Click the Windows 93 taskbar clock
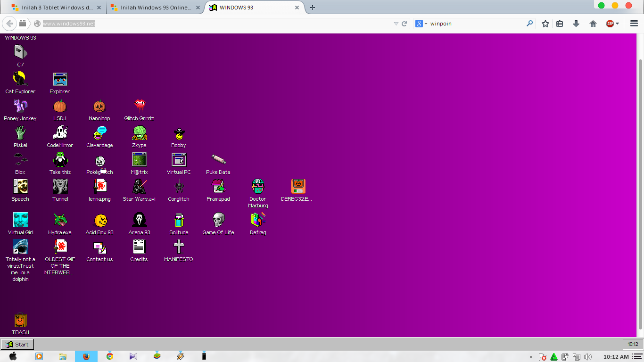The width and height of the screenshot is (644, 362). pos(633,344)
